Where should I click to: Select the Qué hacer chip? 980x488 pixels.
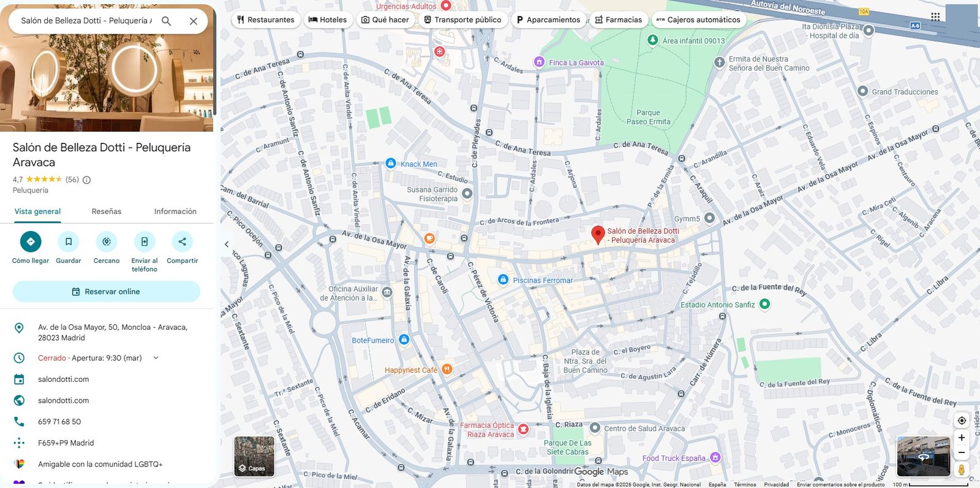pyautogui.click(x=385, y=20)
